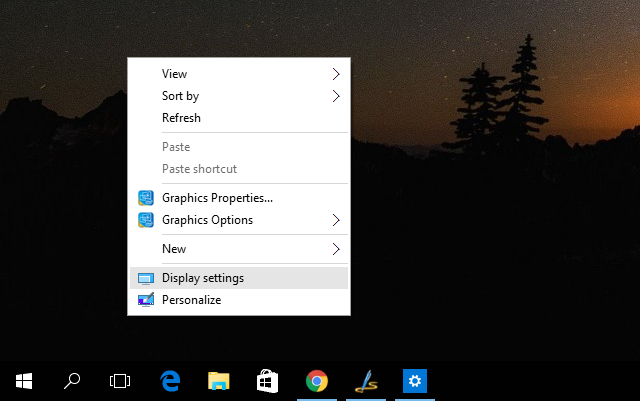640x401 pixels.
Task: Expand the Sort by submenu arrow
Action: (336, 96)
